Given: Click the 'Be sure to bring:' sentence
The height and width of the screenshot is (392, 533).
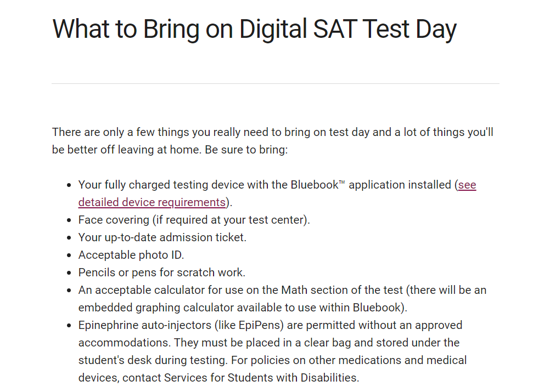Looking at the screenshot, I should (246, 150).
